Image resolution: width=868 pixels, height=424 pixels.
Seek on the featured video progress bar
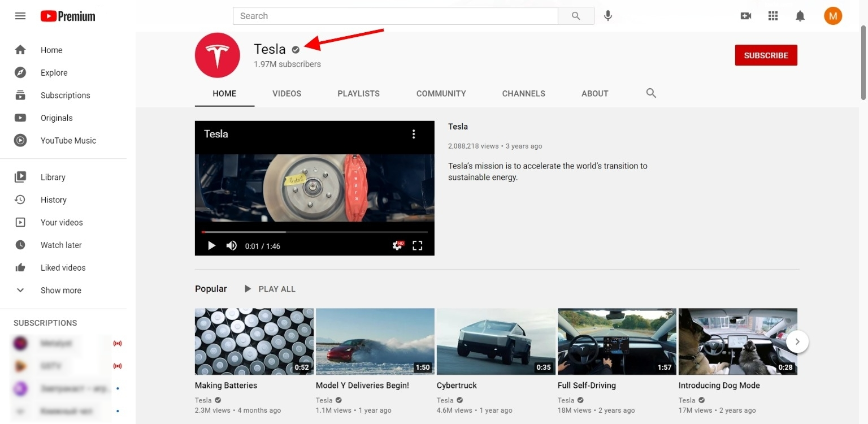coord(314,232)
